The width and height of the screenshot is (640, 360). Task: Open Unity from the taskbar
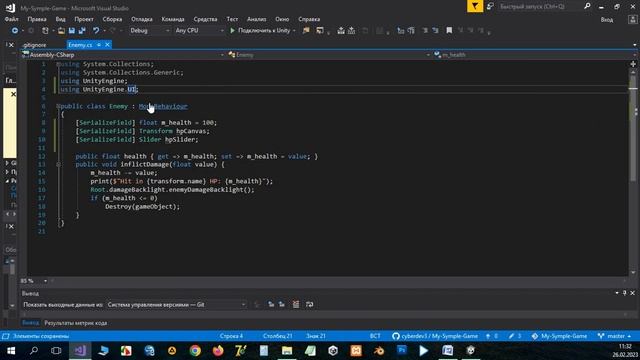(333, 351)
